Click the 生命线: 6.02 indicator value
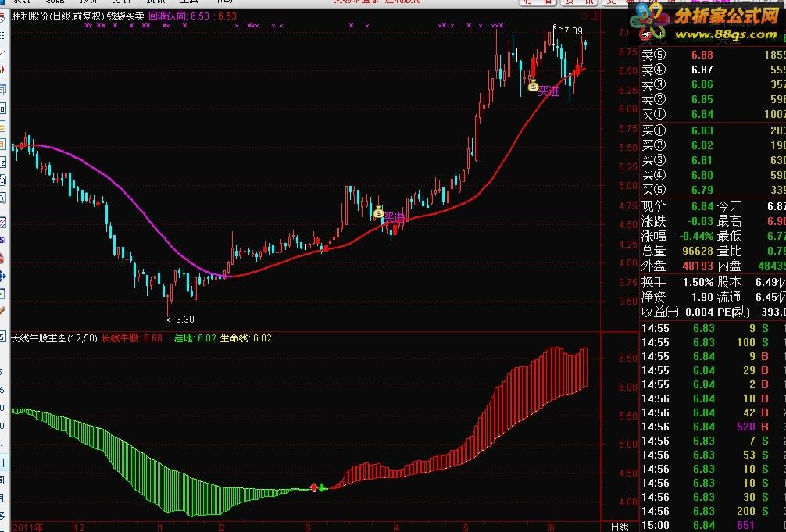 [246, 338]
